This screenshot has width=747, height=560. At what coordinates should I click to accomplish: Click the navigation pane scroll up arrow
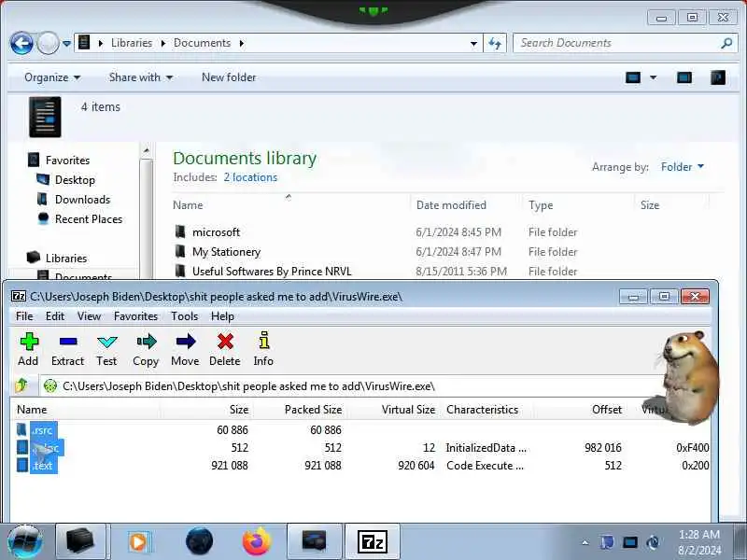click(x=147, y=150)
